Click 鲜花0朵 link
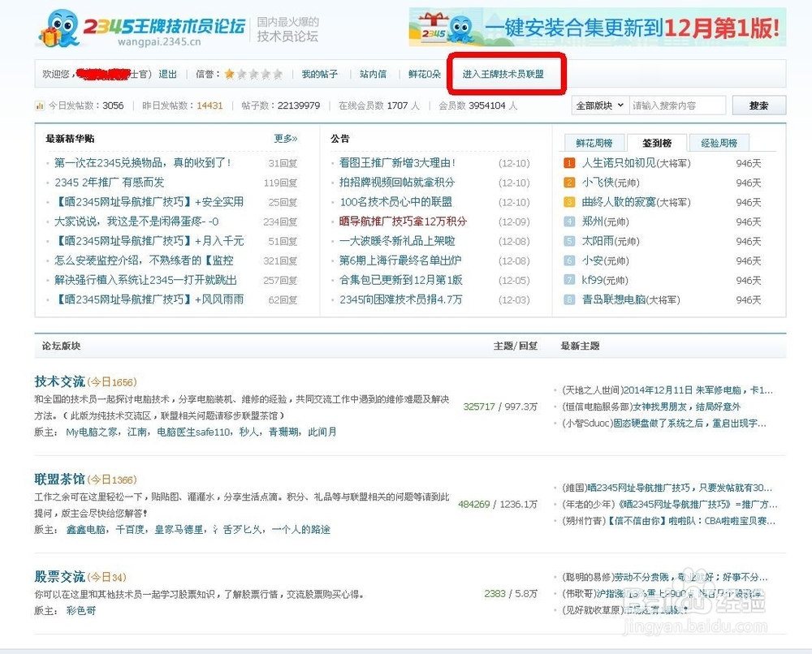812x654 pixels. (425, 74)
